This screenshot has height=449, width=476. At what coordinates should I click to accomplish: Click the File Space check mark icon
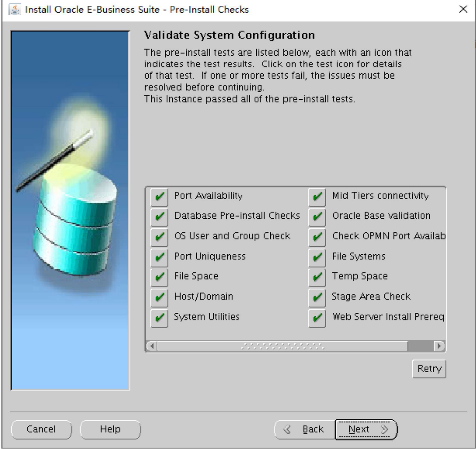coord(159,277)
